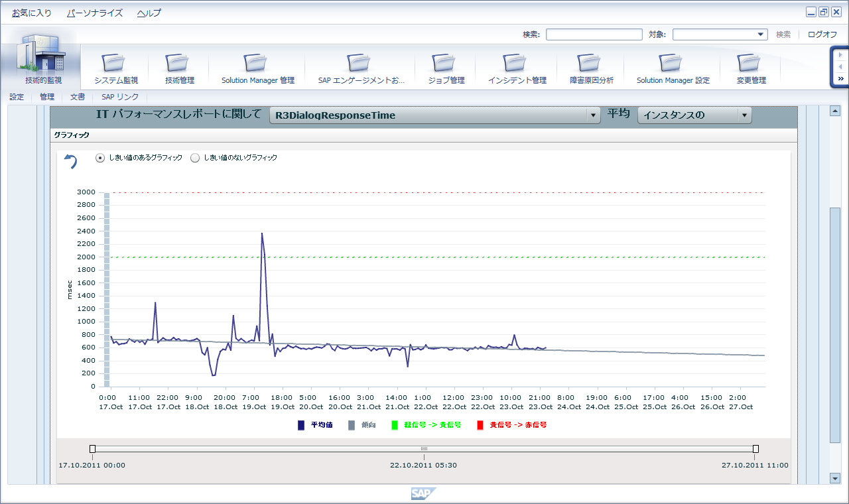Click the 傾向 legend text

pyautogui.click(x=369, y=425)
